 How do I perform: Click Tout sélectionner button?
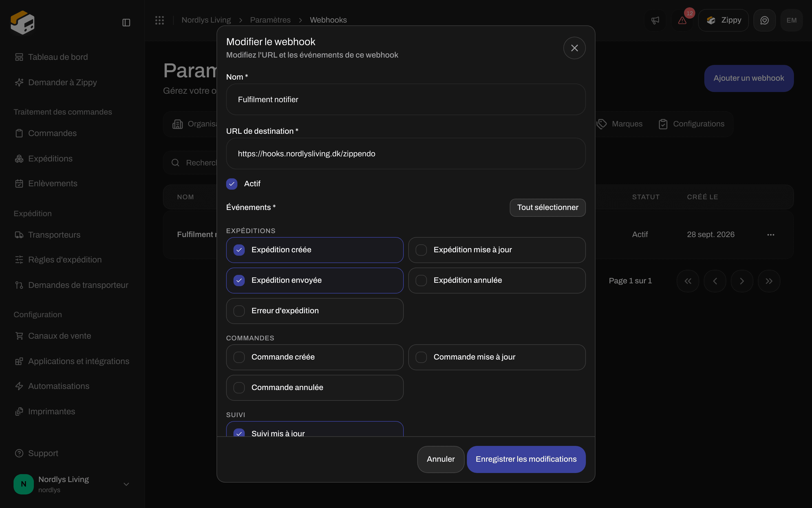click(548, 208)
